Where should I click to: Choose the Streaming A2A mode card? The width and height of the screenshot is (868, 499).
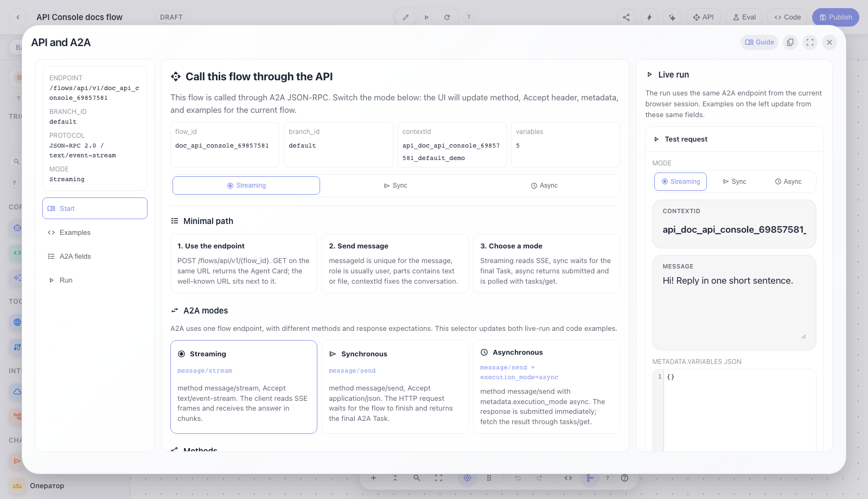[244, 387]
